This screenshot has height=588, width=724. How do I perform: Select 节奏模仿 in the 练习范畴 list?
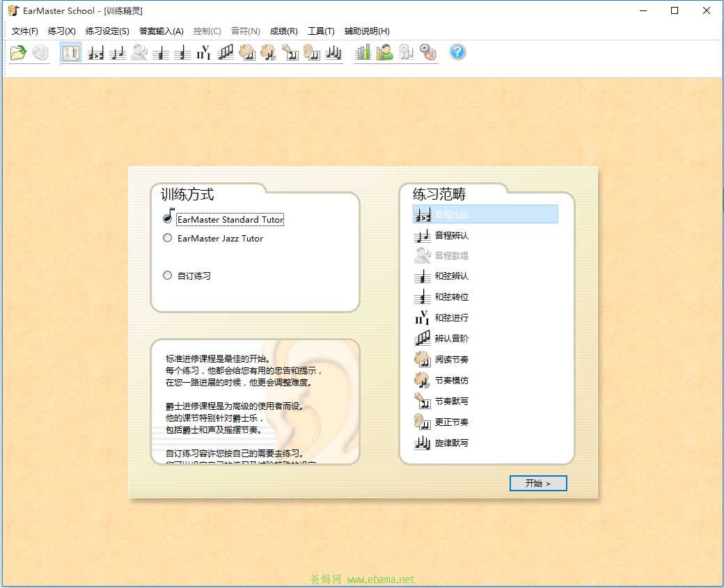click(441, 381)
